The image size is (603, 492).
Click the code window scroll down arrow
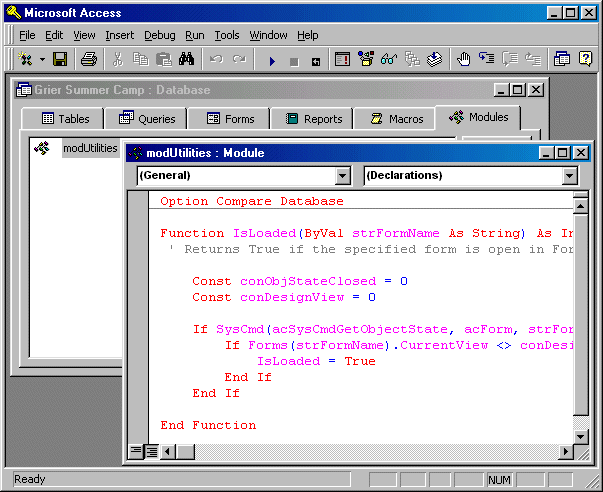(580, 436)
